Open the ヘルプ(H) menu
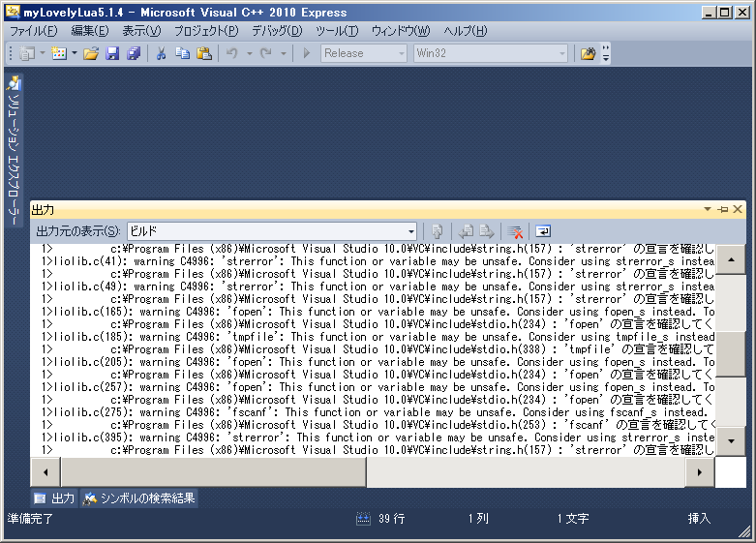This screenshot has width=756, height=543. pyautogui.click(x=466, y=31)
